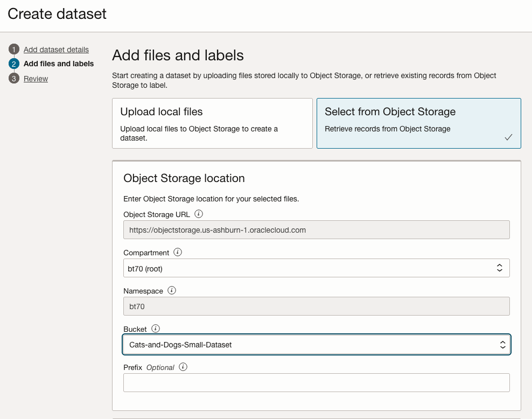Image resolution: width=532 pixels, height=419 pixels.
Task: Click the highlighted step 2 circle
Action: [14, 64]
